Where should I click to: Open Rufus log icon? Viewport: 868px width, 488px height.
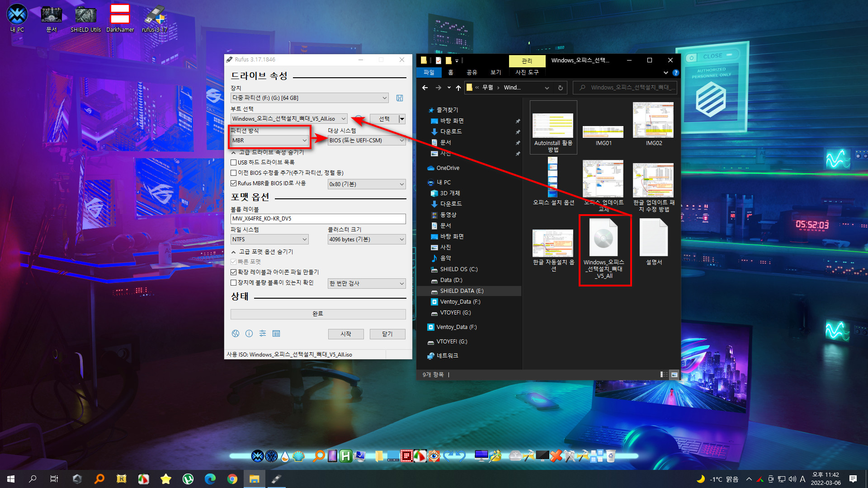coord(276,333)
